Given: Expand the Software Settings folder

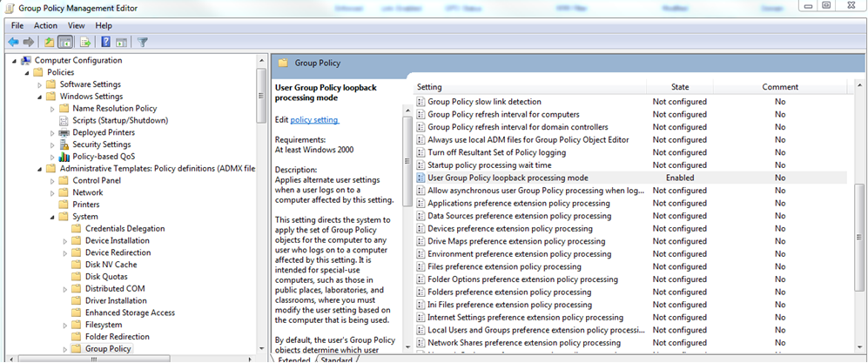Looking at the screenshot, I should [39, 84].
